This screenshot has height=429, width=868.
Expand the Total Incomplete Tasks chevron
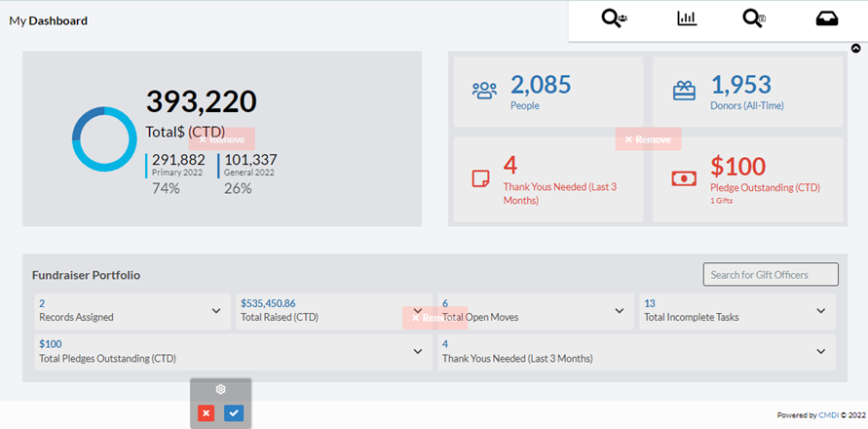pos(820,311)
